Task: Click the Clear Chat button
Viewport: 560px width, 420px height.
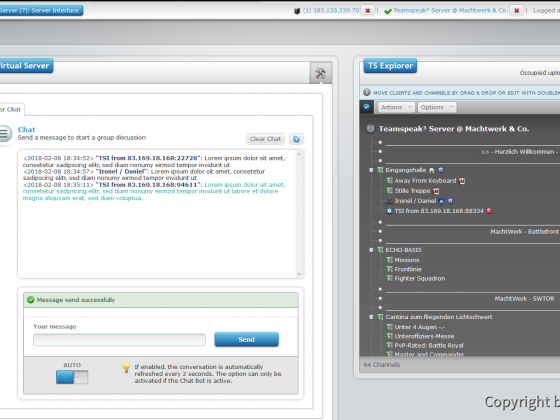Action: coord(265,139)
